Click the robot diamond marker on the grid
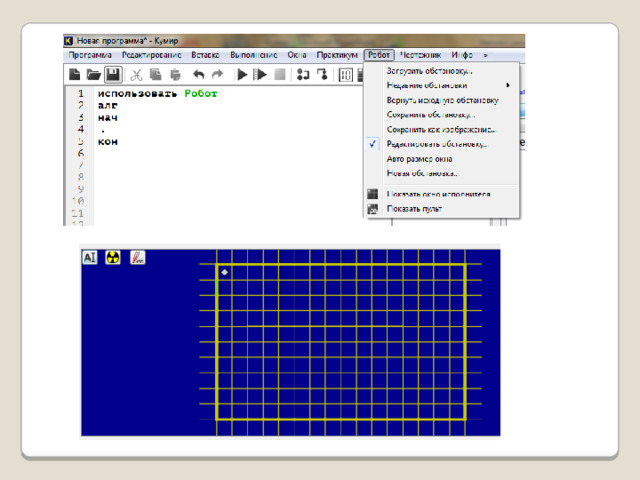The width and height of the screenshot is (640, 480). 225,272
